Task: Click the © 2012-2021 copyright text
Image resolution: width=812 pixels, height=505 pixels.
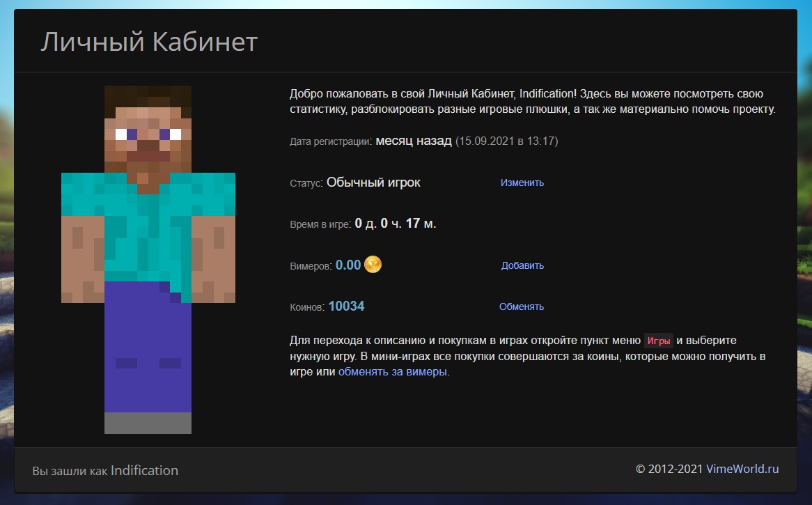Action: pos(669,469)
